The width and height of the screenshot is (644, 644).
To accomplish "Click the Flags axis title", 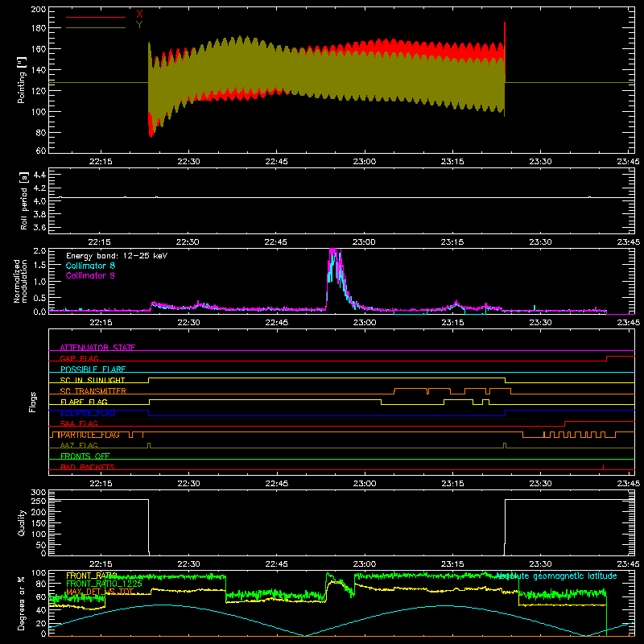I will click(33, 402).
